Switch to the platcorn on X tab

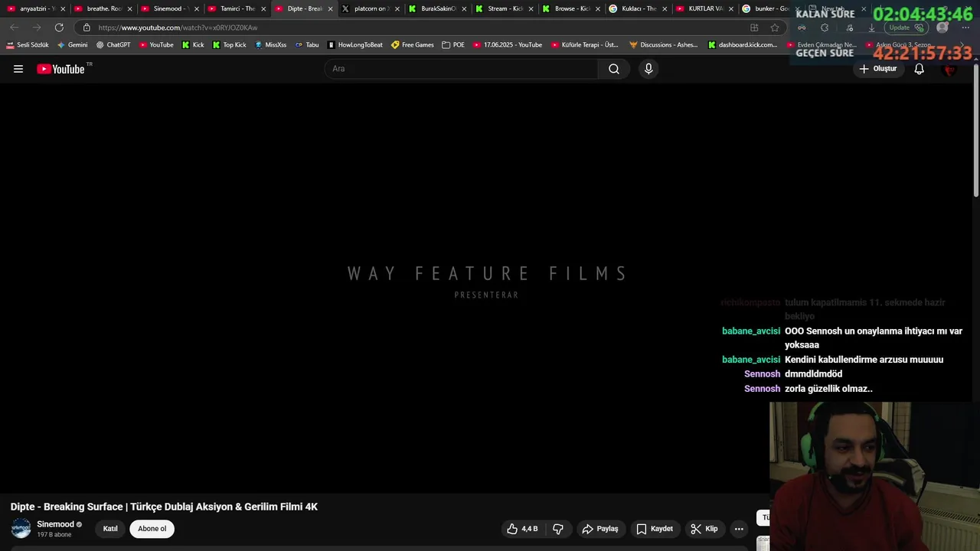coord(369,8)
